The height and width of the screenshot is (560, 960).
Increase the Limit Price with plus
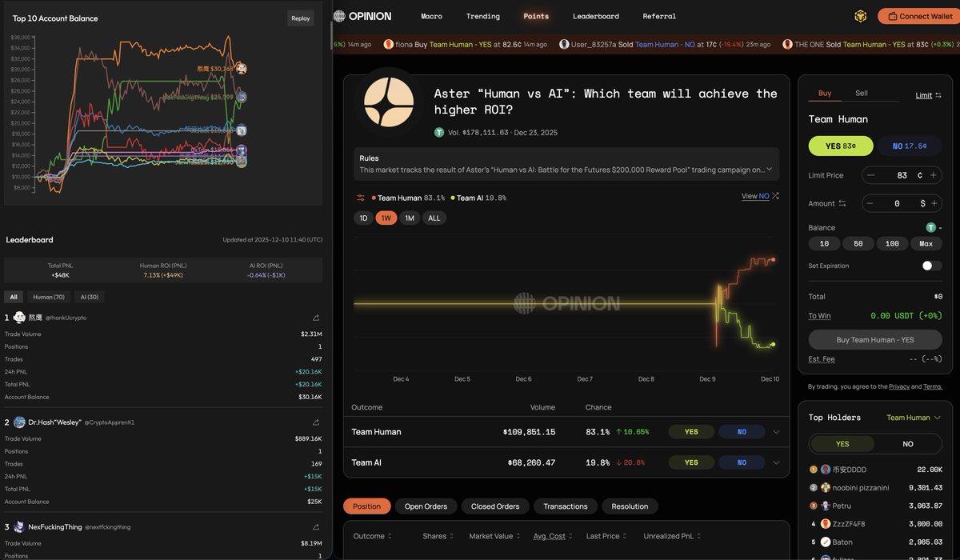point(933,175)
